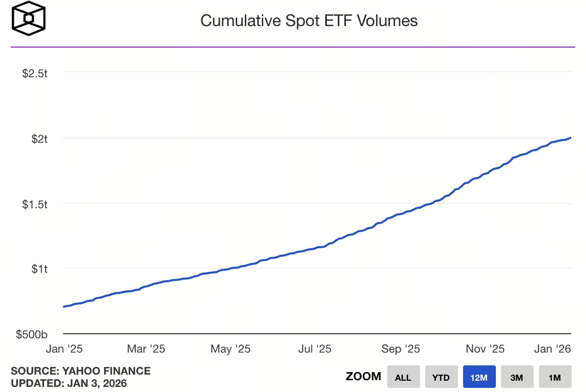586x392 pixels.
Task: Select the latest point on the blue line
Action: point(570,137)
